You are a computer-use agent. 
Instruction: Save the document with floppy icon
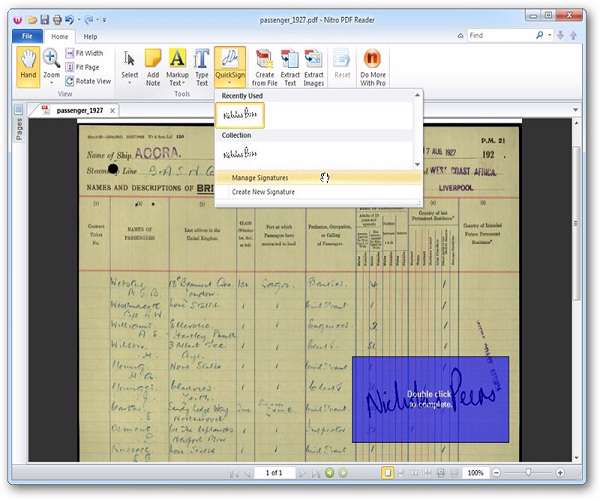45,20
